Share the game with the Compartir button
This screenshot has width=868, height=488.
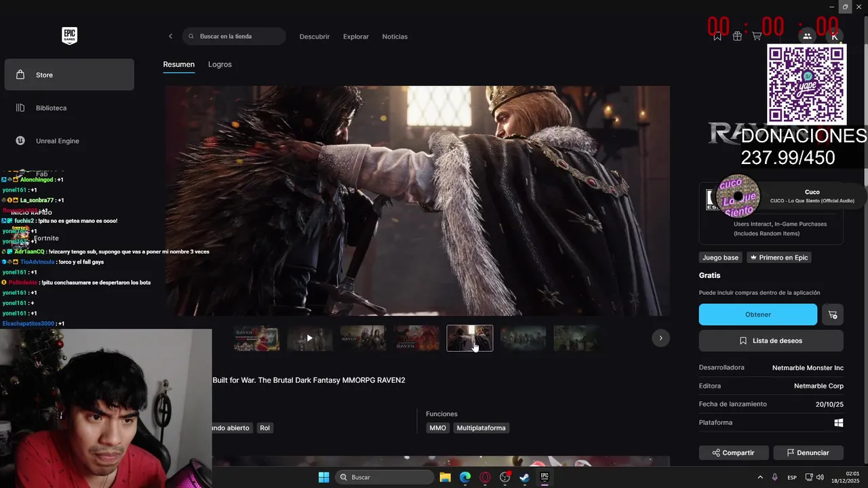click(734, 453)
